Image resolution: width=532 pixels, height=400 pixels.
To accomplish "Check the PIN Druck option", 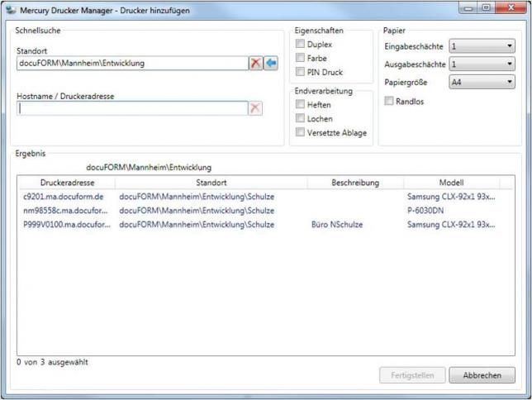I will (x=301, y=73).
